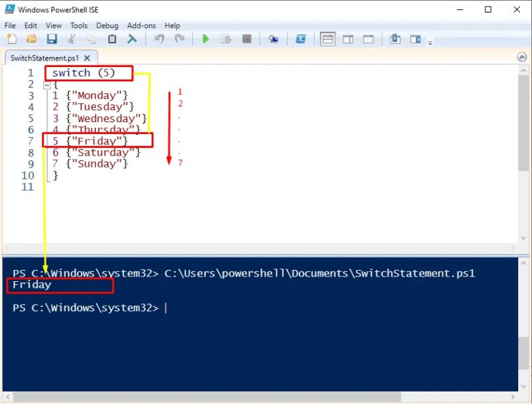Click the New script toolbar icon

[12, 39]
